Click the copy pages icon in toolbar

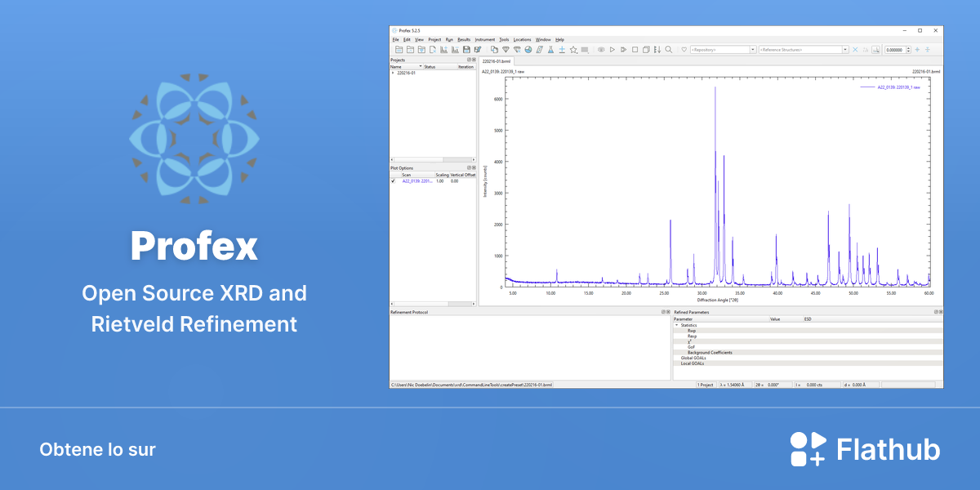click(494, 49)
